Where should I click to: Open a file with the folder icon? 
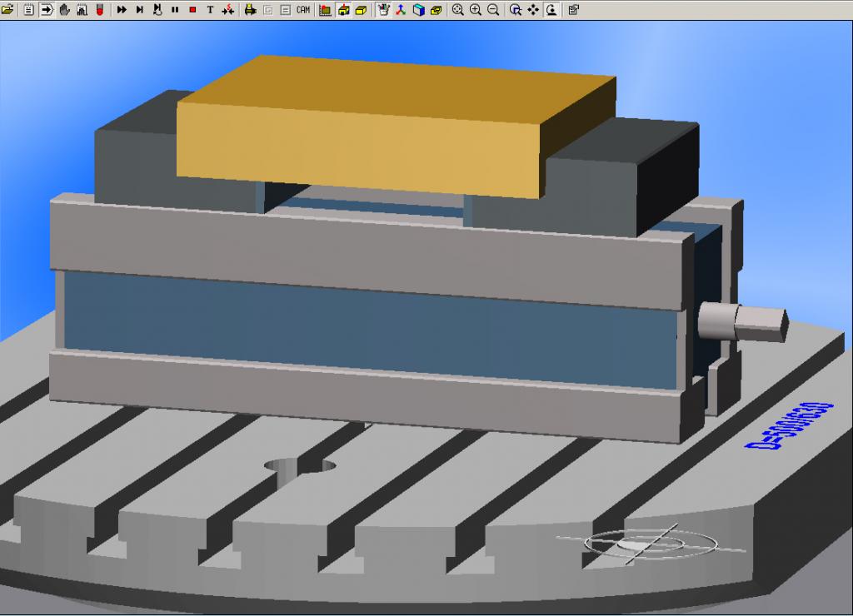click(x=7, y=10)
